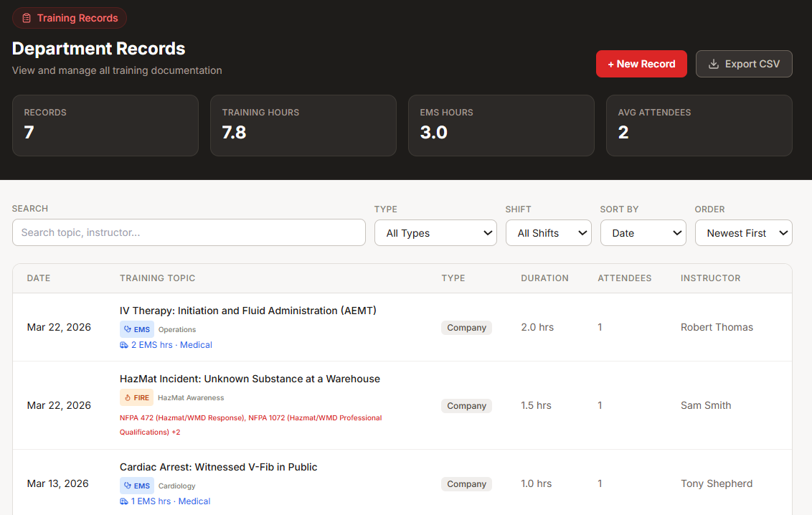Focus the Search topic, instructor field

[189, 232]
